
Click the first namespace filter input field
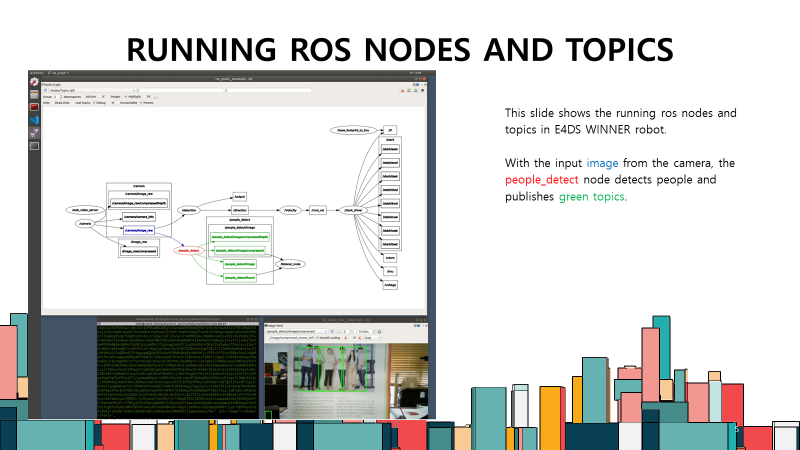[180, 90]
